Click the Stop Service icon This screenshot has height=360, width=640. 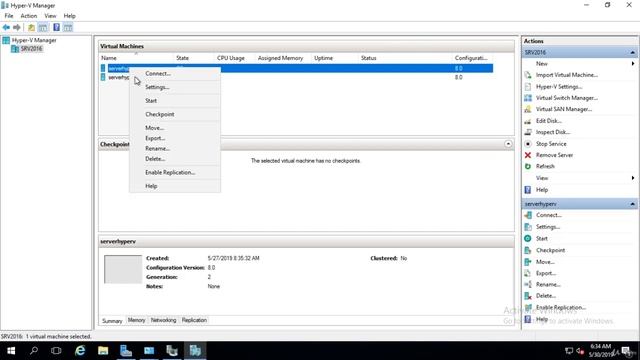(x=528, y=144)
